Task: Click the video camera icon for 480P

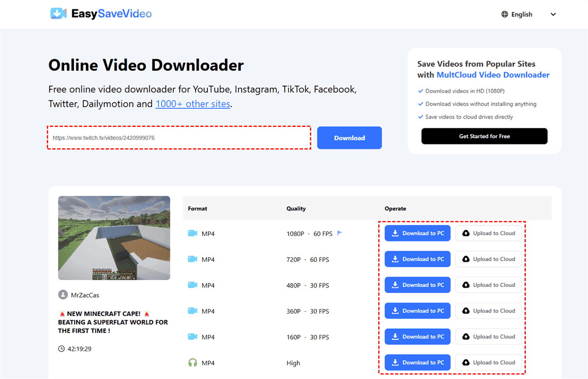Action: point(193,285)
